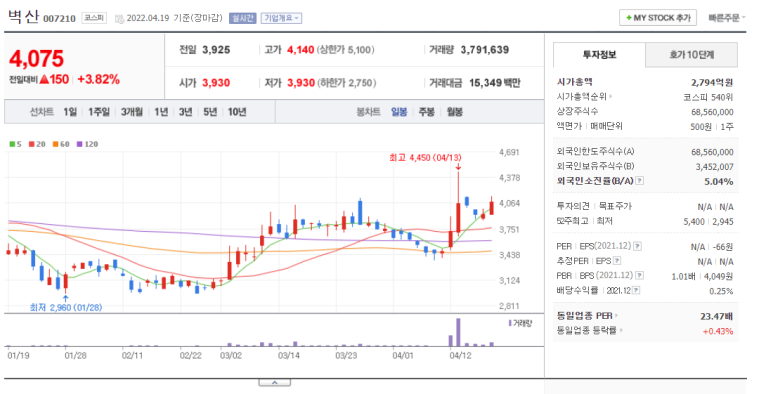
Task: Expand the 기업개요 dropdown
Action: (281, 18)
